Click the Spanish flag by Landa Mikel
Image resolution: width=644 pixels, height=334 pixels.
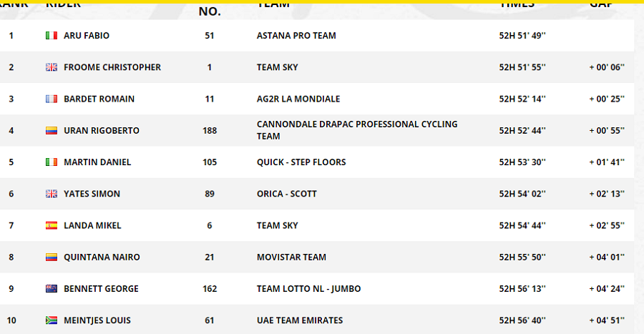[52, 225]
